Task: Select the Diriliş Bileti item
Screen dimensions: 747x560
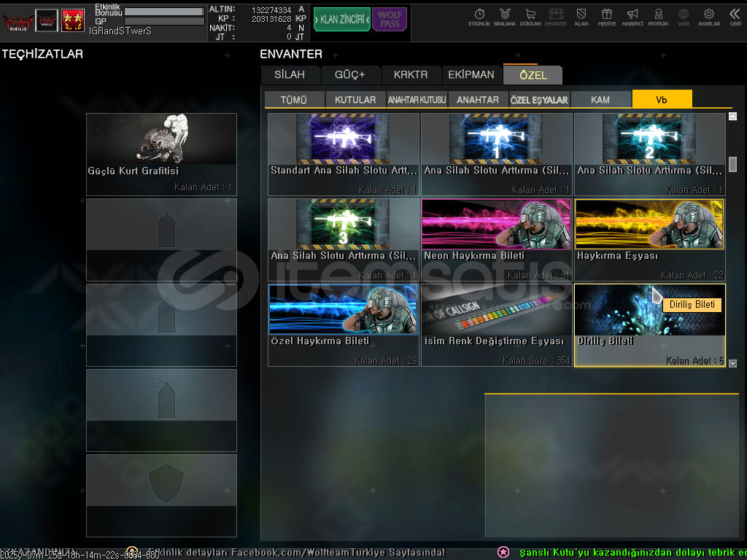Action: (650, 325)
